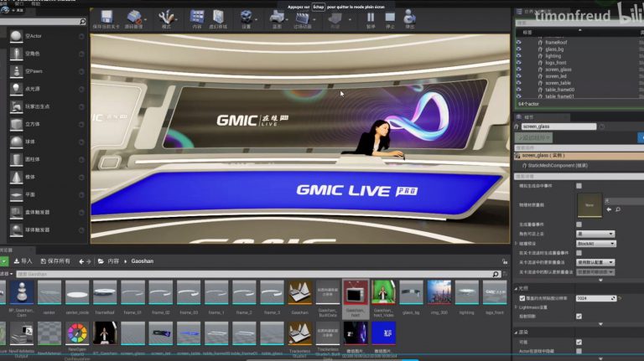This screenshot has height=361, width=644.
Task: Click the use-selected arrow beside material slot
Action: click(x=609, y=209)
